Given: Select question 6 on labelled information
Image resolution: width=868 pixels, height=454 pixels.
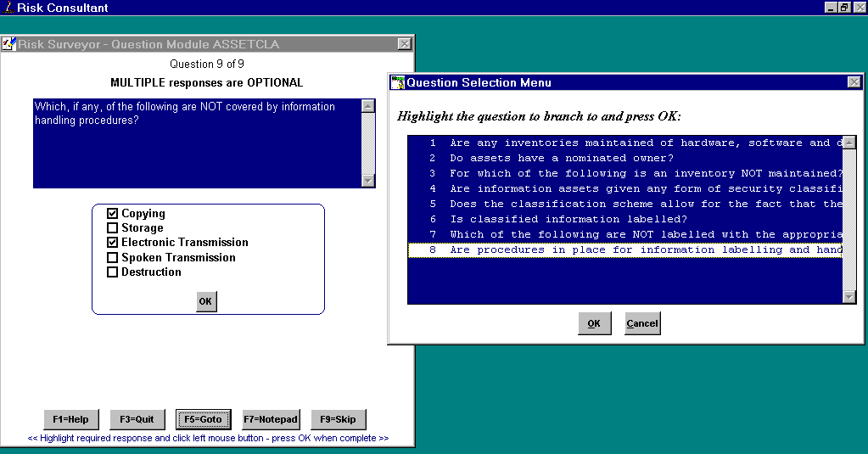Looking at the screenshot, I should (625, 219).
